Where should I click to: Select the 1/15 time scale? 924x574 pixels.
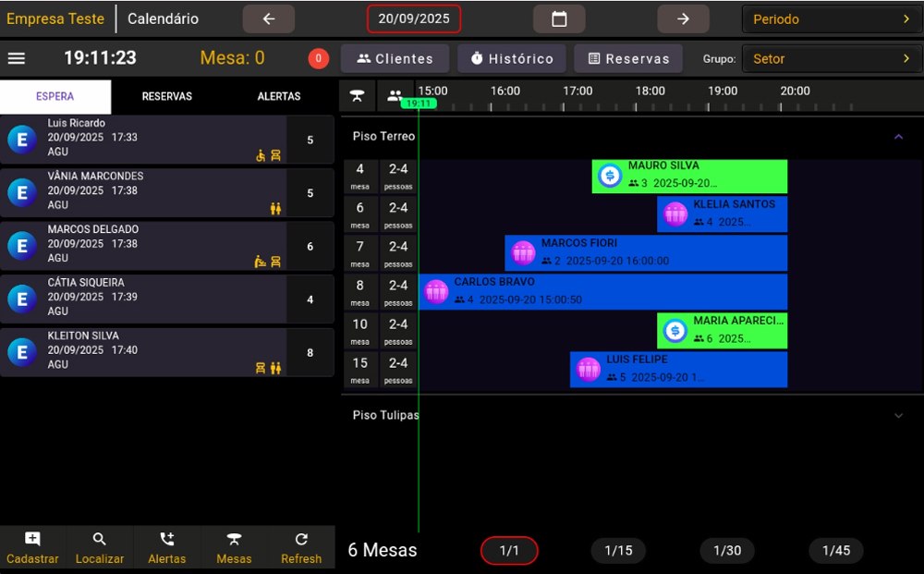pyautogui.click(x=618, y=551)
